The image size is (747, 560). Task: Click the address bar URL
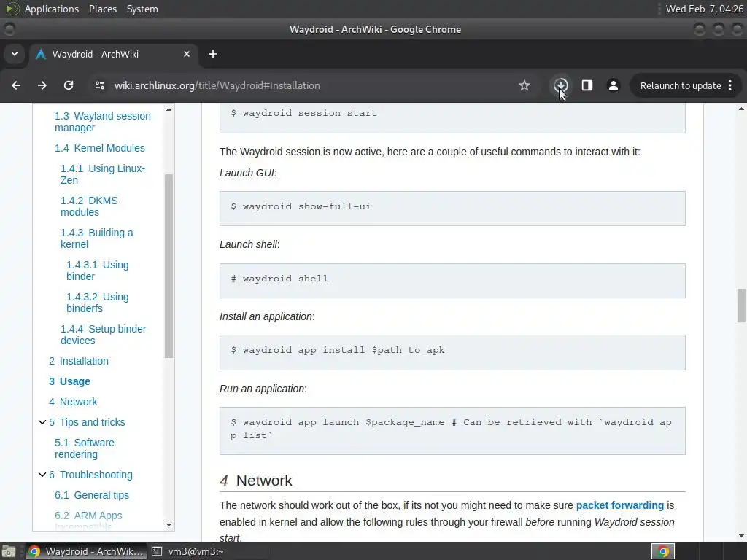tap(217, 86)
